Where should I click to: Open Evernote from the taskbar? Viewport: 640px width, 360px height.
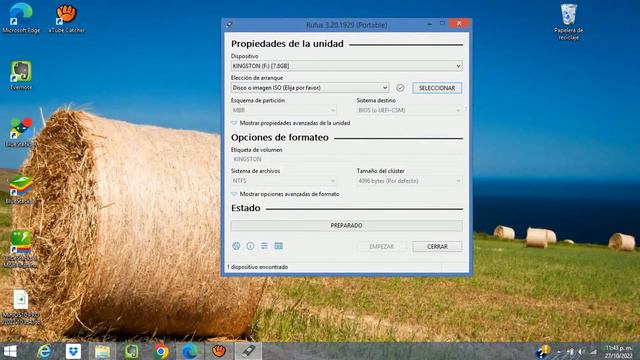[x=131, y=351]
